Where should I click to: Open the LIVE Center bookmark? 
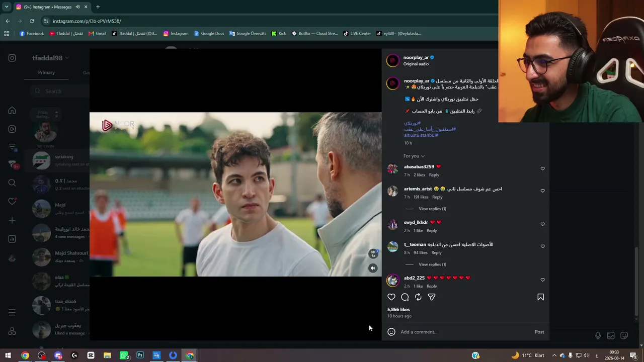coord(357,34)
